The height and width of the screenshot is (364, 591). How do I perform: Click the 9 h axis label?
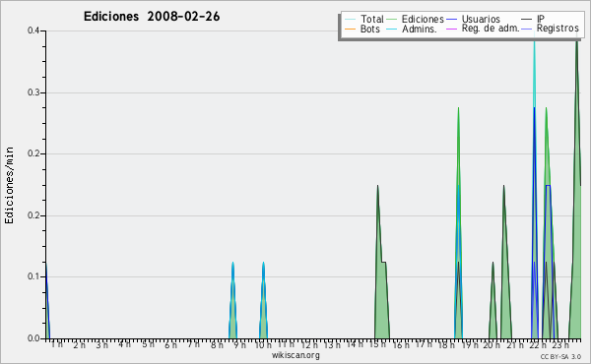pos(239,344)
